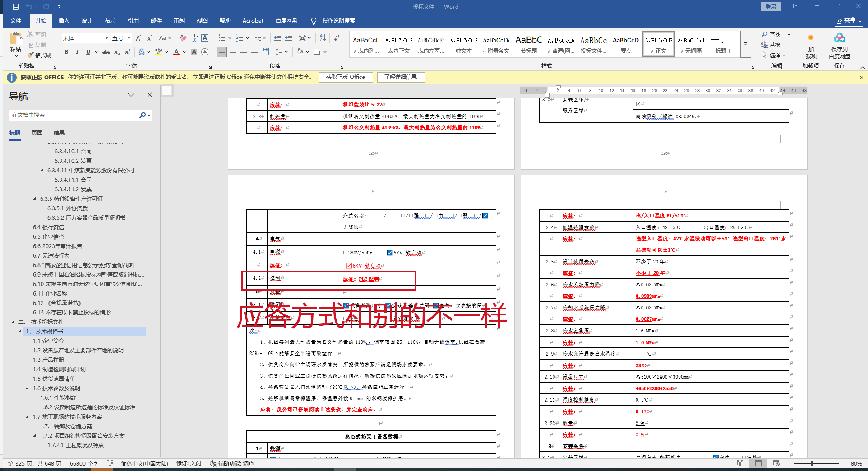The image size is (868, 471).
Task: Increase the paragraph indent
Action: (x=288, y=38)
